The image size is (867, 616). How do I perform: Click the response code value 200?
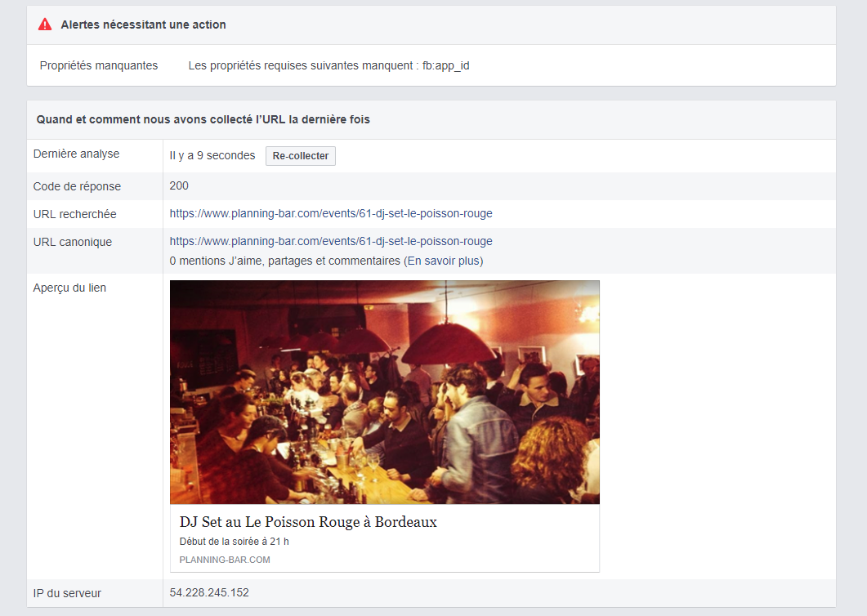[x=179, y=186]
